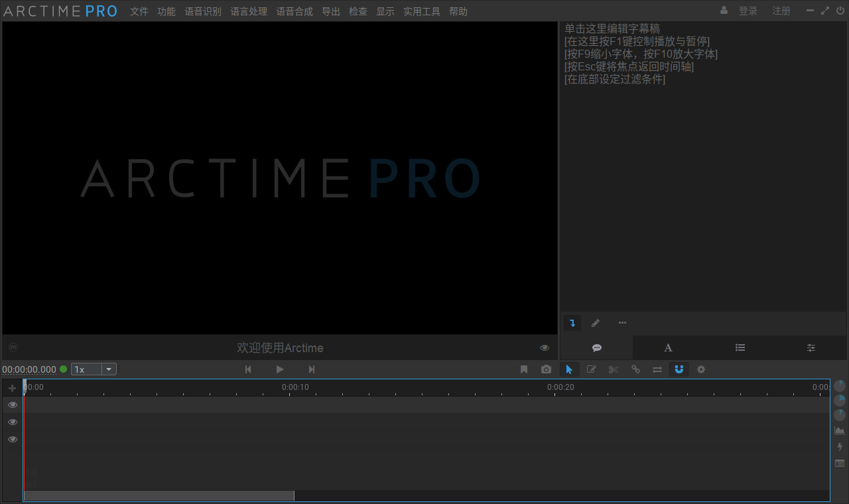849x504 pixels.
Task: Select the scissors cut tool
Action: pos(614,369)
